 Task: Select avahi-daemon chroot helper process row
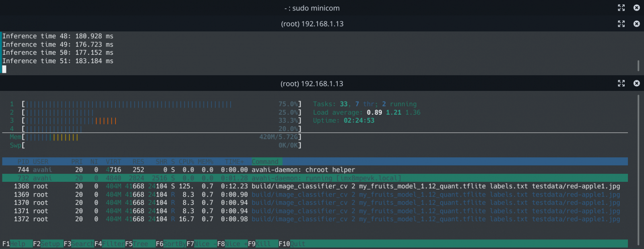[x=303, y=170]
